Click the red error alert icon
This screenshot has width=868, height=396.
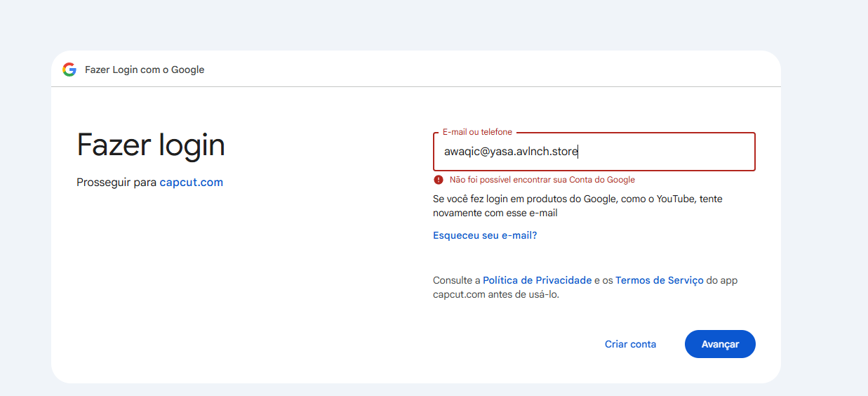[x=439, y=180]
